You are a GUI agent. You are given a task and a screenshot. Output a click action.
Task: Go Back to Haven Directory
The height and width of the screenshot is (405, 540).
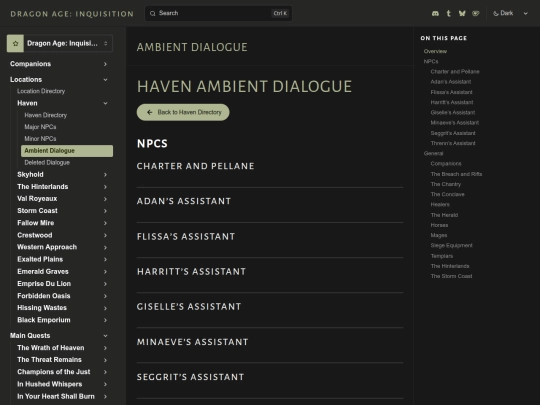(183, 112)
